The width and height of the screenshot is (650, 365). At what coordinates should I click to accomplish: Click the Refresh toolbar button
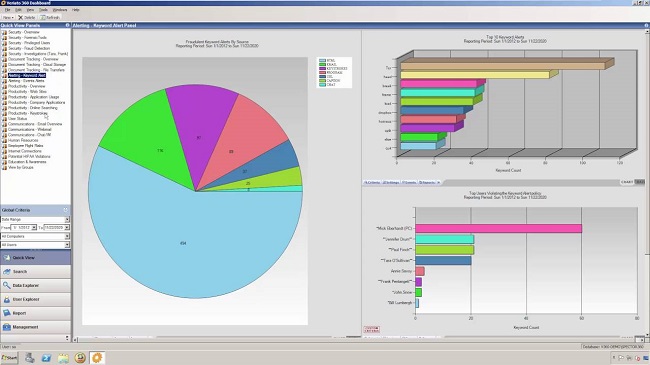(50, 17)
